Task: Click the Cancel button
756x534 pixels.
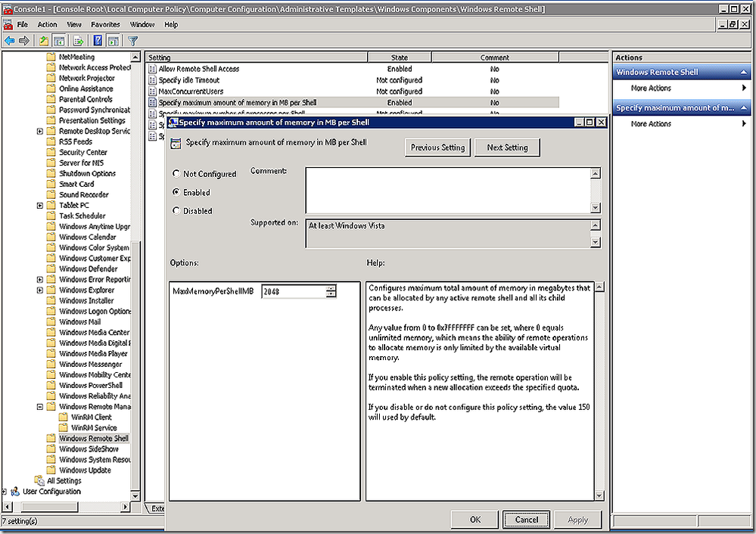Action: 526,519
